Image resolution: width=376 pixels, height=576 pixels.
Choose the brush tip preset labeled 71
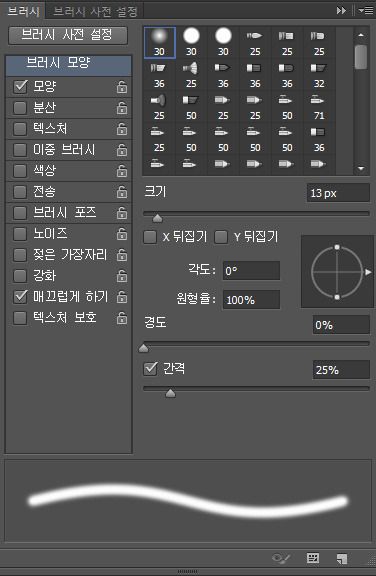[319, 107]
